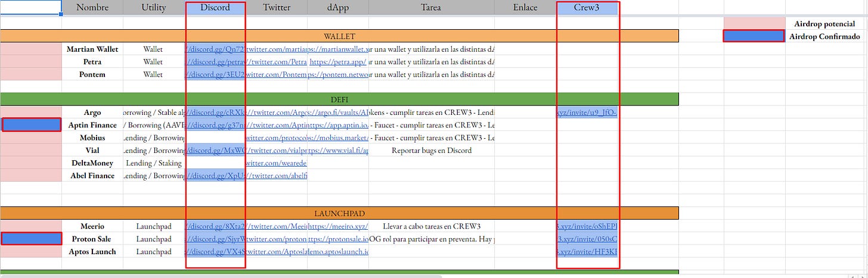Screen dimensions: 868x278
Task: Click the Aptin Finance name cell
Action: (92, 125)
